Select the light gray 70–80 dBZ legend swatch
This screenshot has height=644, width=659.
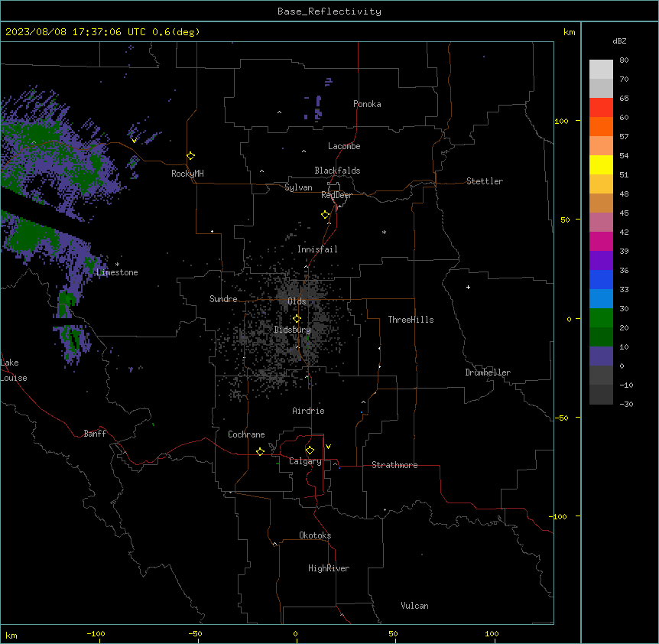(601, 70)
